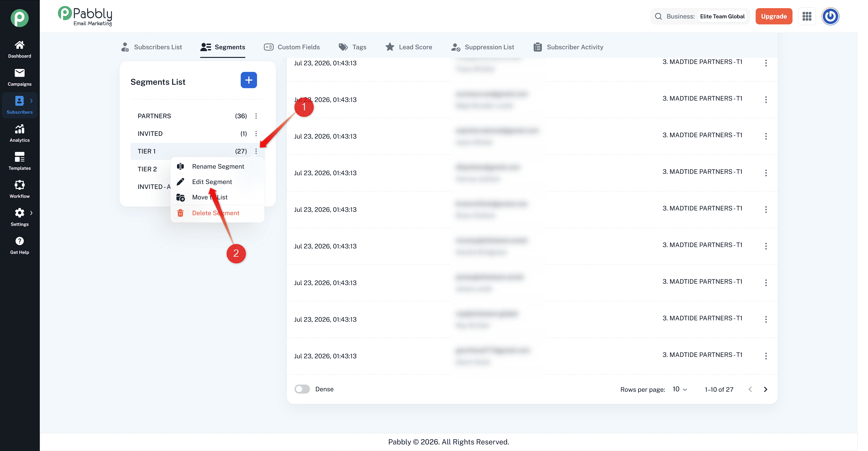
Task: Click the Delete Segment trash icon
Action: click(x=180, y=213)
